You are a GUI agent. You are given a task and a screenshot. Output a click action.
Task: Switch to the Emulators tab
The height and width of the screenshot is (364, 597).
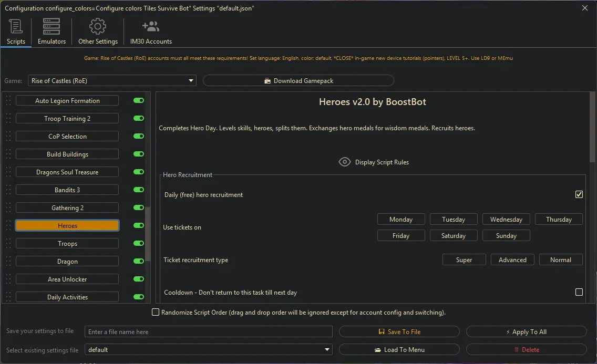coord(52,32)
